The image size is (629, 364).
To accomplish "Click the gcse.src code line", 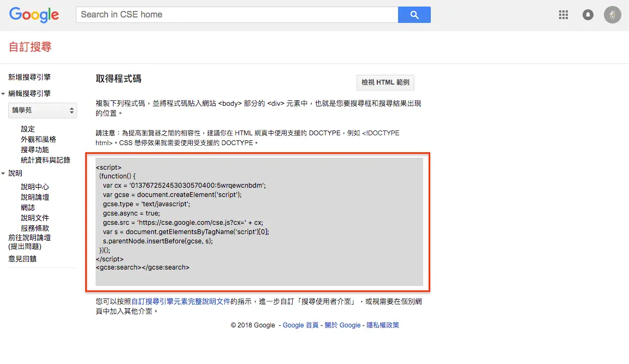I will (x=183, y=223).
